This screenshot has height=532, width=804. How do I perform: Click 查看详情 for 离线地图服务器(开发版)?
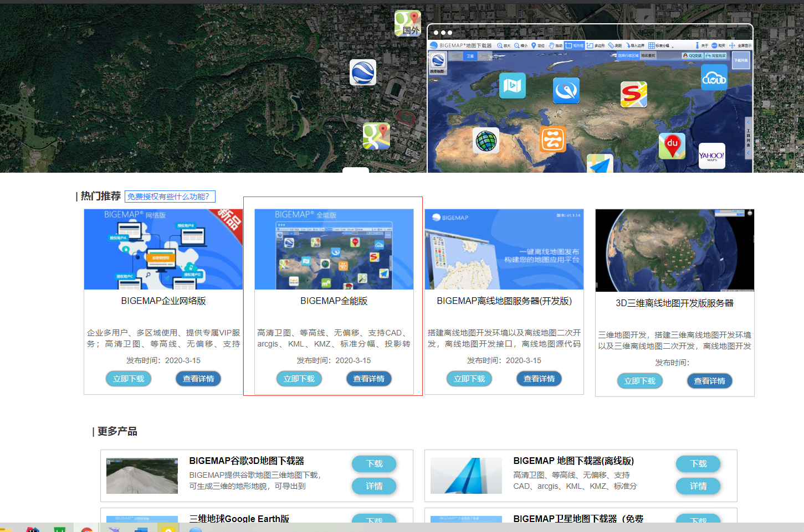[x=539, y=379]
